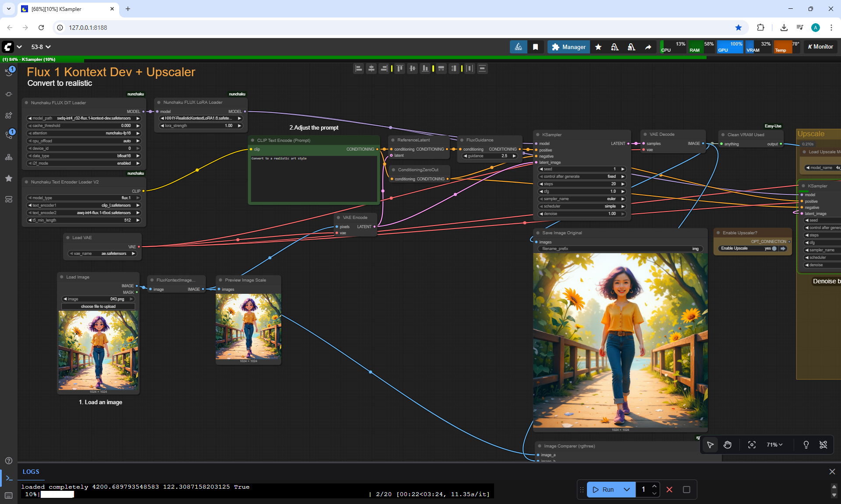This screenshot has height=504, width=841.
Task: Open the 71% zoom dropdown
Action: [774, 445]
